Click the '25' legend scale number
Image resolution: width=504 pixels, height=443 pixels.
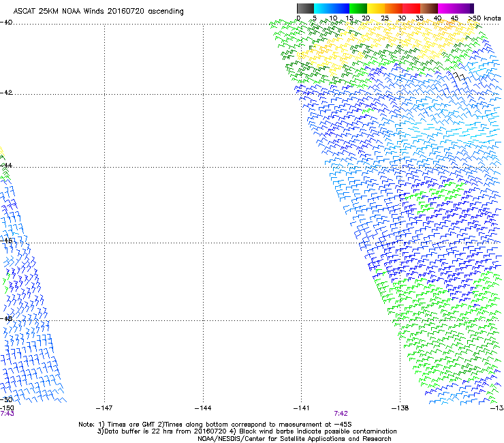click(385, 18)
